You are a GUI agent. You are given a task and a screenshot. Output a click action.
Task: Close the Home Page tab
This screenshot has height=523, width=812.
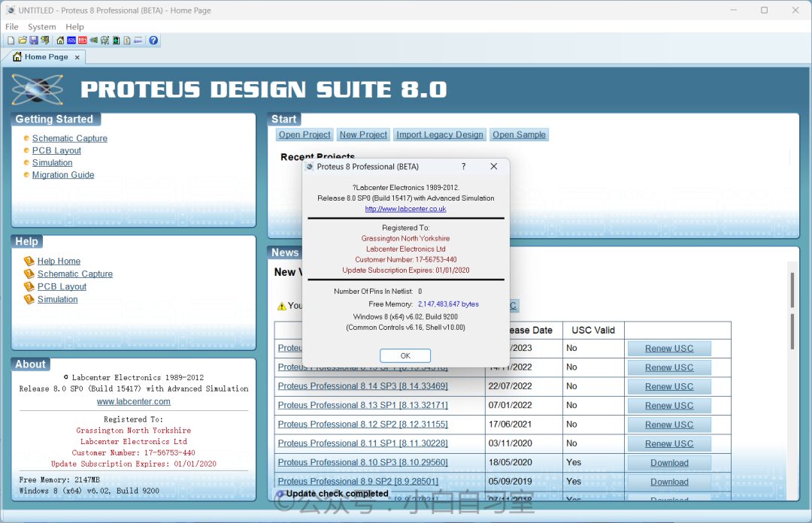(77, 57)
